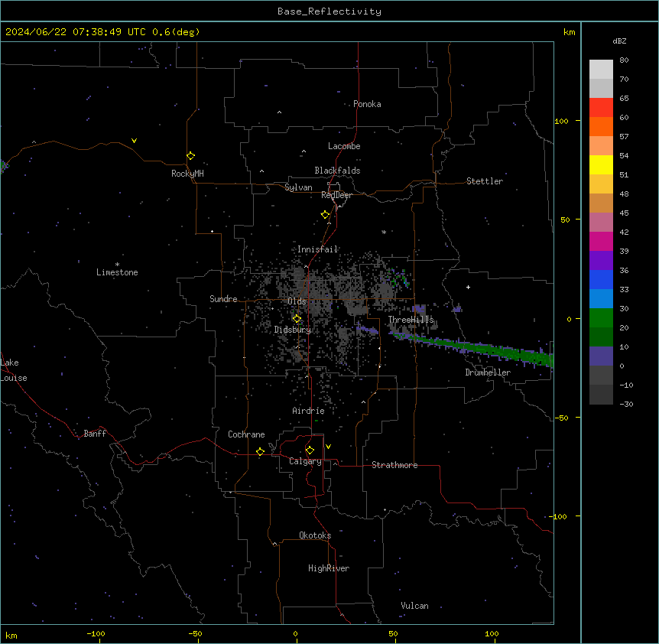This screenshot has height=644, width=659.
Task: Select the yellow V marker northeast of Calgary
Action: [x=328, y=447]
